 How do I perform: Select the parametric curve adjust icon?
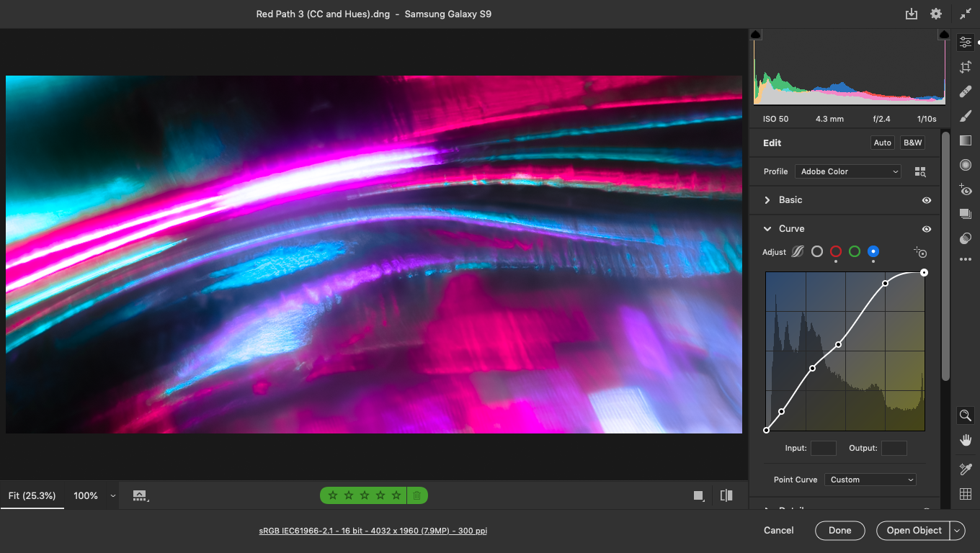[x=798, y=252]
